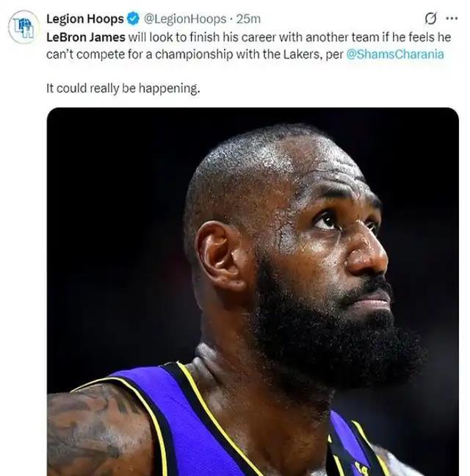Open the attached player photo
Image resolution: width=470 pixels, height=476 pixels.
coord(253,292)
